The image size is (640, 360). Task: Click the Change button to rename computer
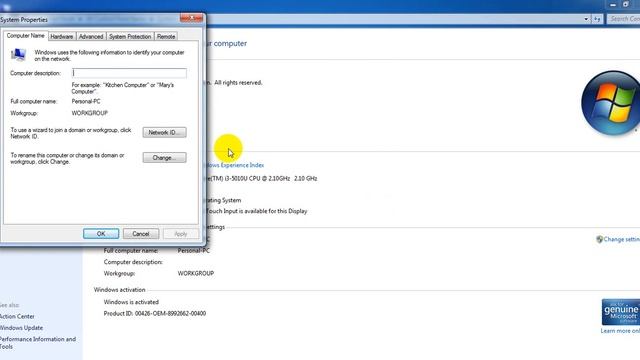coord(164,158)
